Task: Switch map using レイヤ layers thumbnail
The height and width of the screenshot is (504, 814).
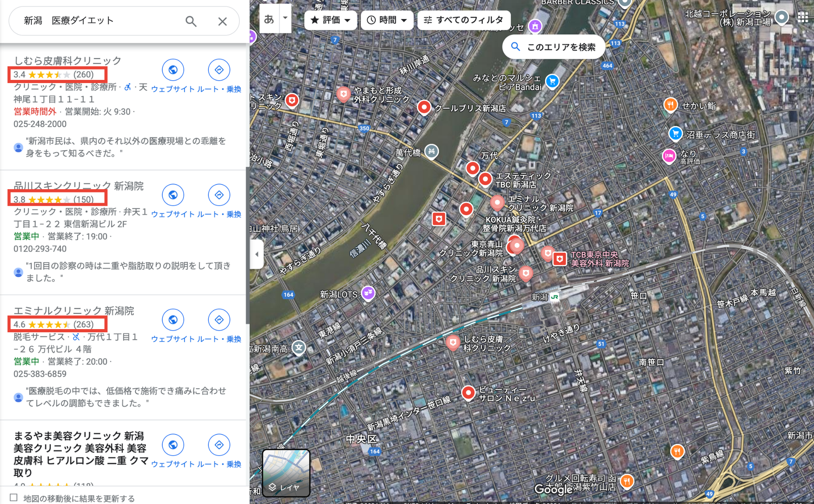Action: (x=286, y=473)
